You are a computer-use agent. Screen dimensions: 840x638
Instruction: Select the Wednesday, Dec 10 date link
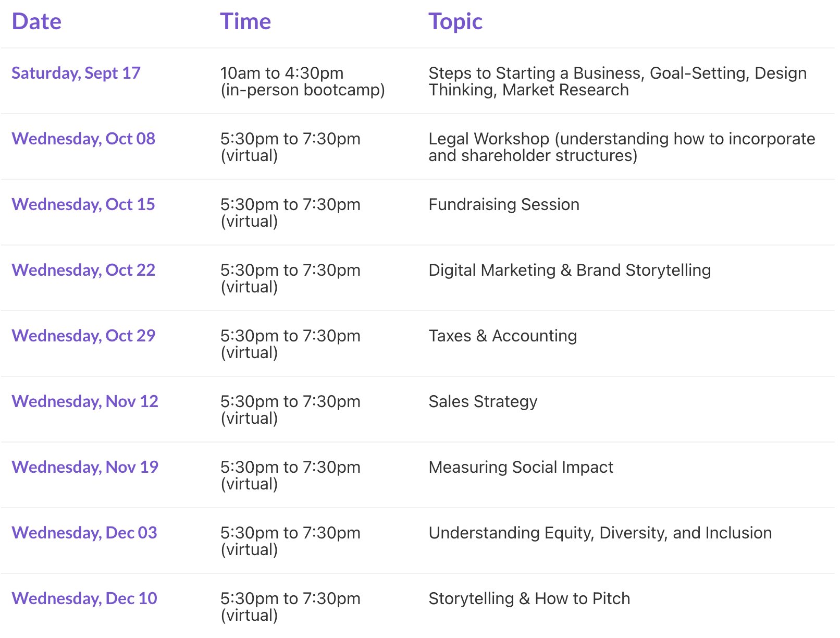(x=84, y=598)
